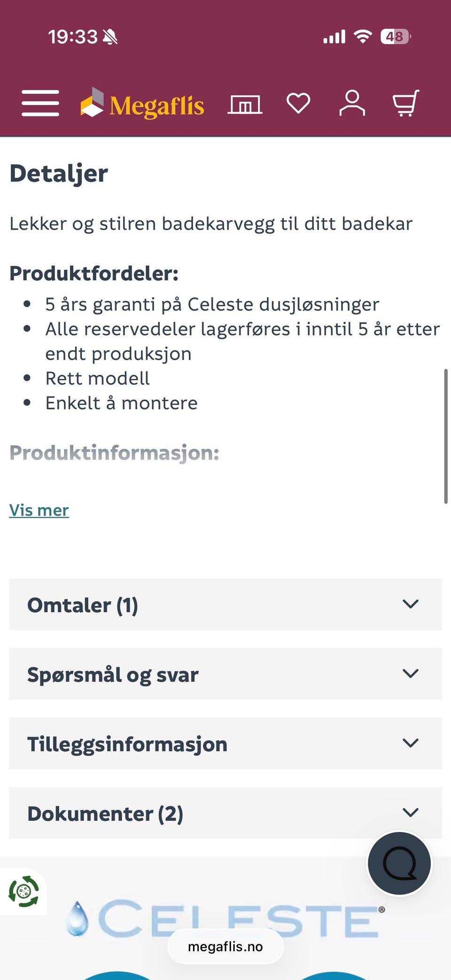Viewport: 451px width, 980px height.
Task: Select the Produktinformasjon section header
Action: coord(115,453)
